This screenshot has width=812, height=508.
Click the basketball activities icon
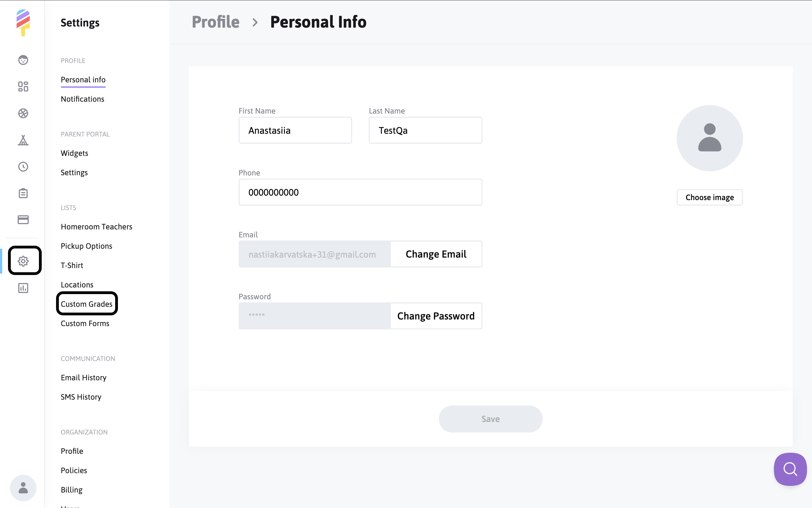(x=23, y=114)
